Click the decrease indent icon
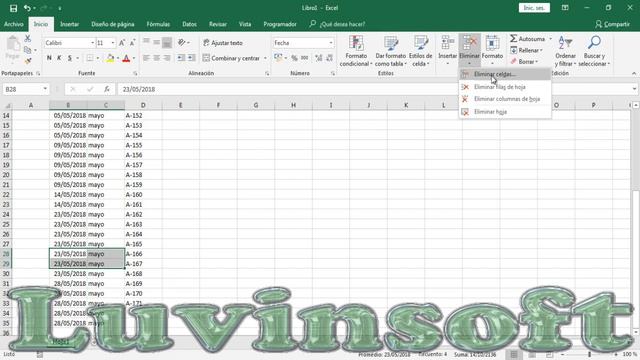Image resolution: width=640 pixels, height=360 pixels. (x=181, y=58)
